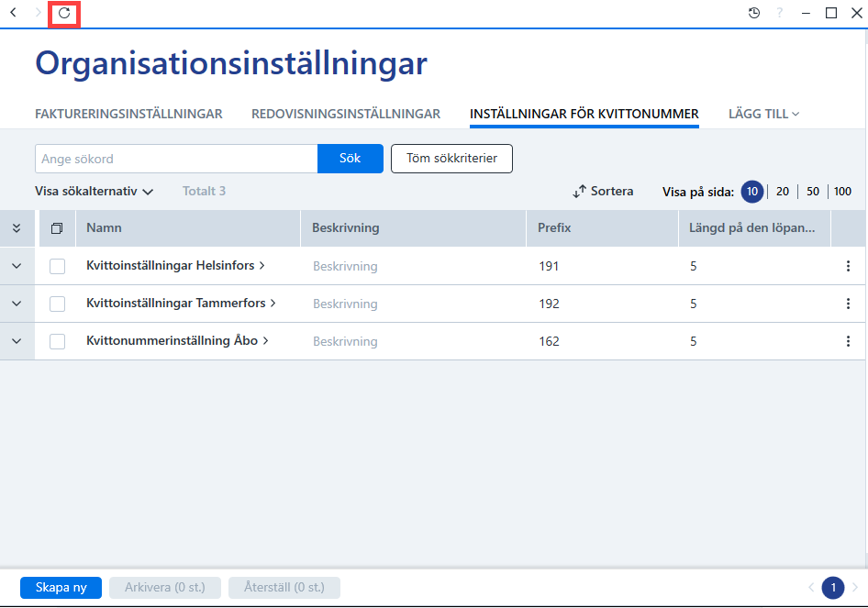
Task: Click the Skapa ny button
Action: pos(61,588)
